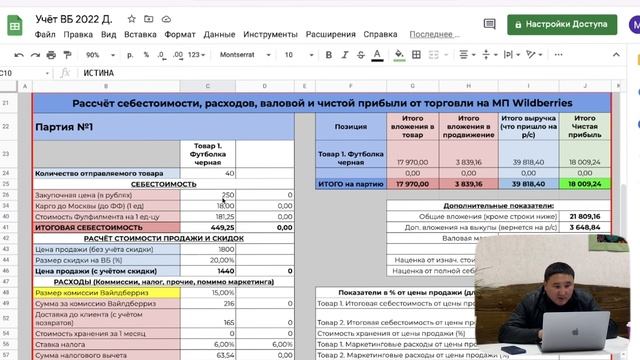Click Доп. вложения на выкупы value 3 648,84
This screenshot has height=360, width=640.
point(585,227)
